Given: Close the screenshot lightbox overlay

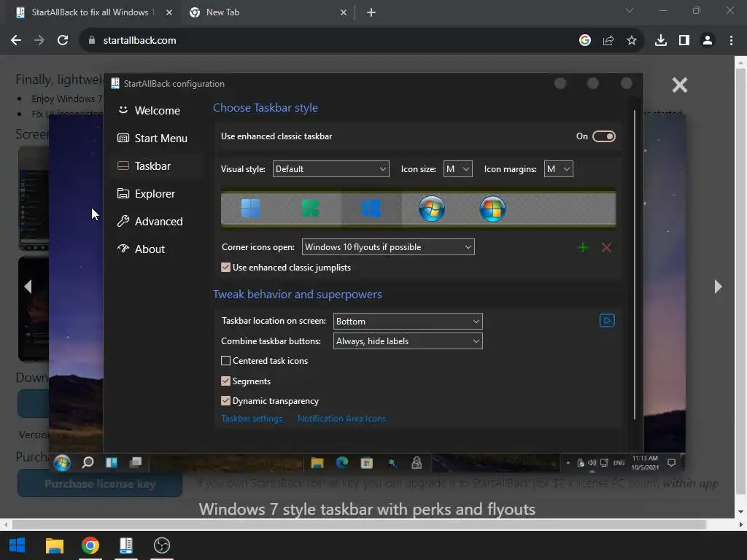Looking at the screenshot, I should coord(679,85).
